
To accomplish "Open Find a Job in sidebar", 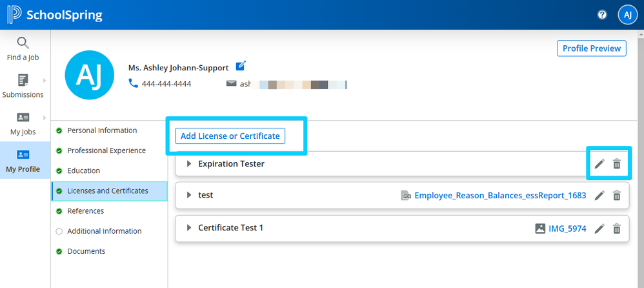I will 23,49.
